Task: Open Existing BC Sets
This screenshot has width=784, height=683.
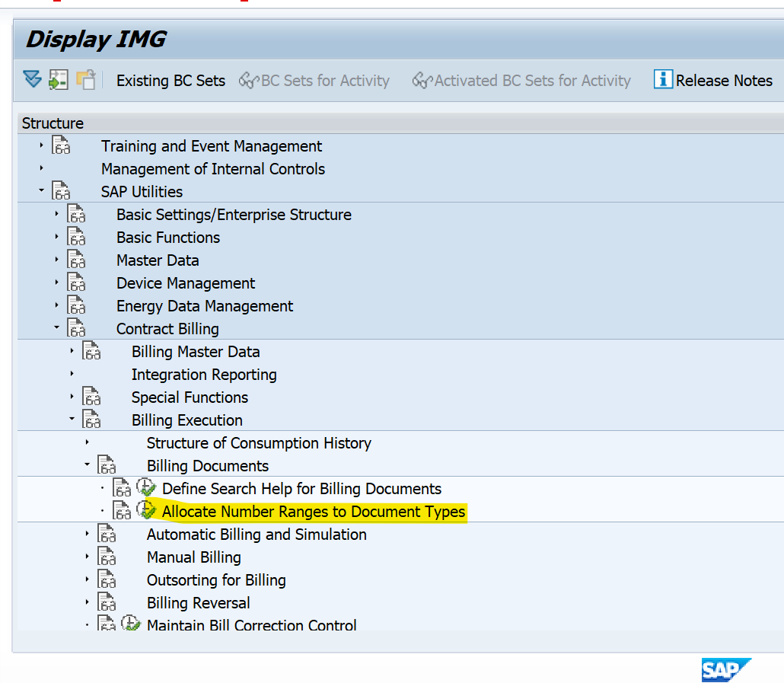Action: [171, 81]
